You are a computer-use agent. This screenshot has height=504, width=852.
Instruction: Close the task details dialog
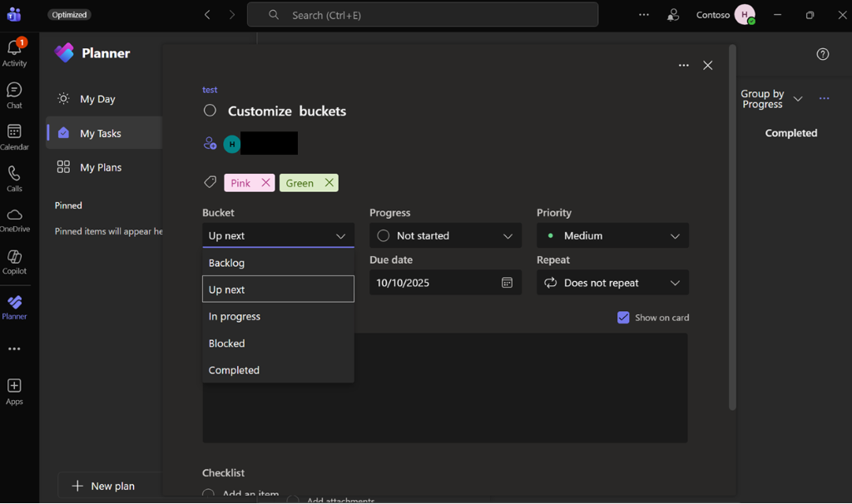tap(707, 65)
